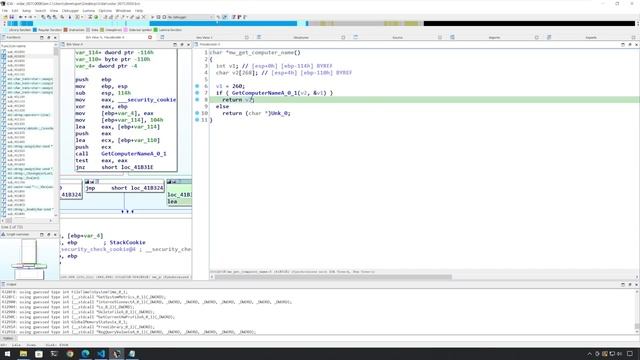Click the IDA icon in the taskbar
The width and height of the screenshot is (640, 360).
[x=116, y=354]
